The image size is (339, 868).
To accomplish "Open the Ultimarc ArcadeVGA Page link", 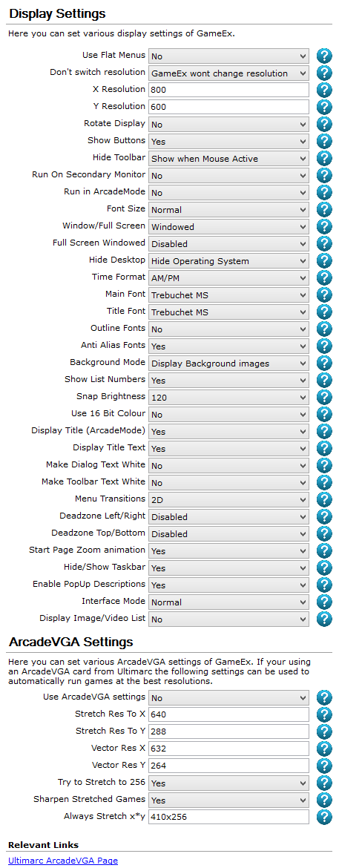I will tap(62, 861).
